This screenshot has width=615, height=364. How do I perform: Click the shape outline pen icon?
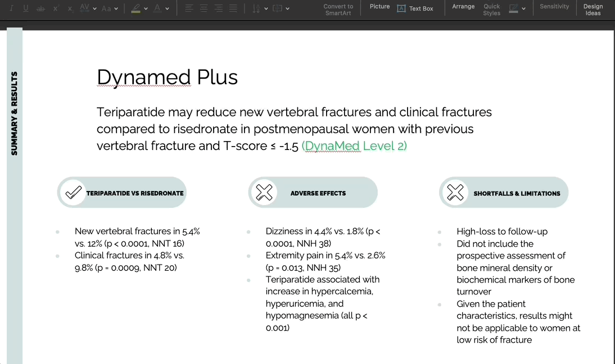513,8
